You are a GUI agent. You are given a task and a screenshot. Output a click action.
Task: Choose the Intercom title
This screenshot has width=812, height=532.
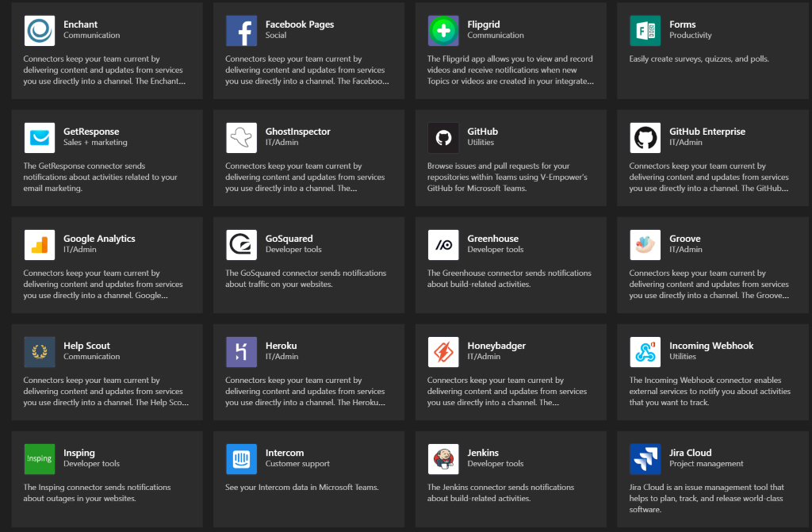click(x=285, y=453)
